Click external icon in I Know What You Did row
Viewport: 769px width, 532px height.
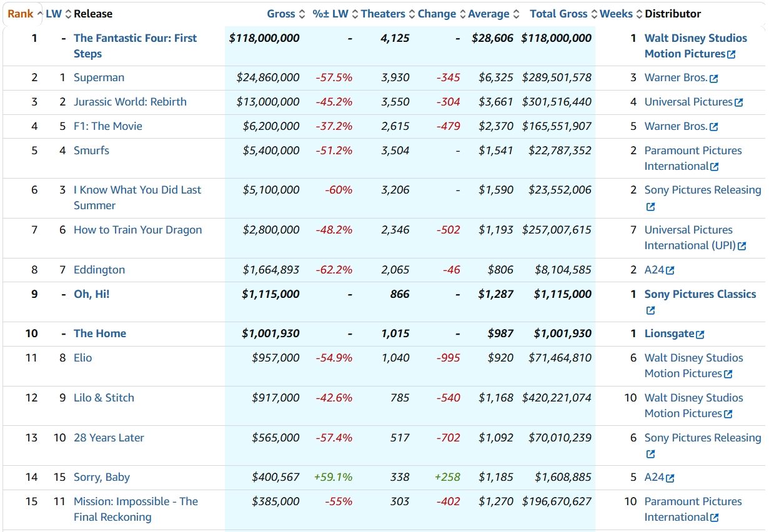point(650,207)
